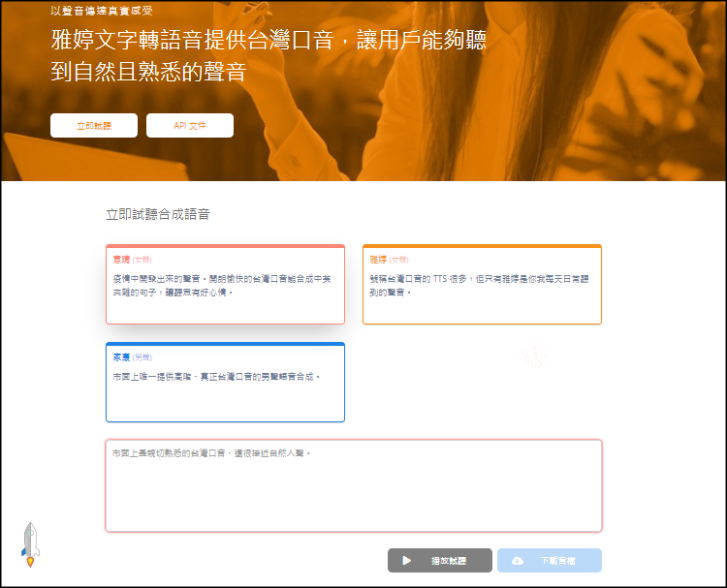Click the play triangle icon
Viewport: 727px width, 588px height.
[x=407, y=561]
